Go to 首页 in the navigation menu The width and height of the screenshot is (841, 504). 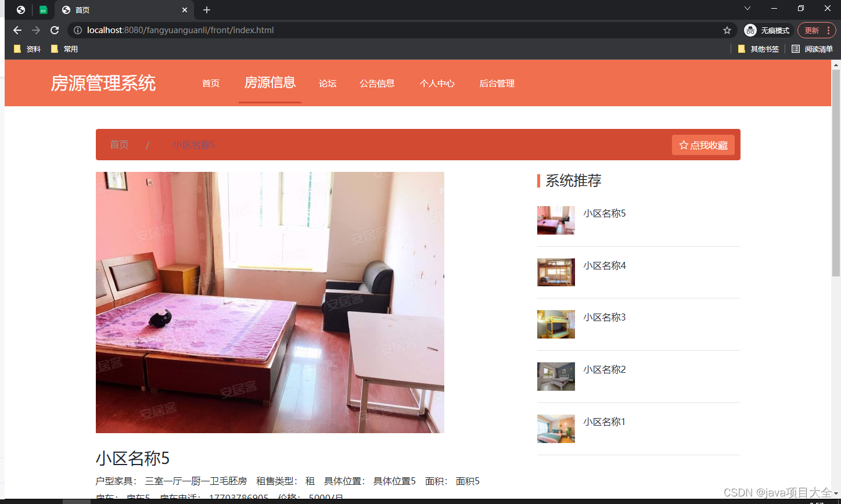tap(211, 84)
